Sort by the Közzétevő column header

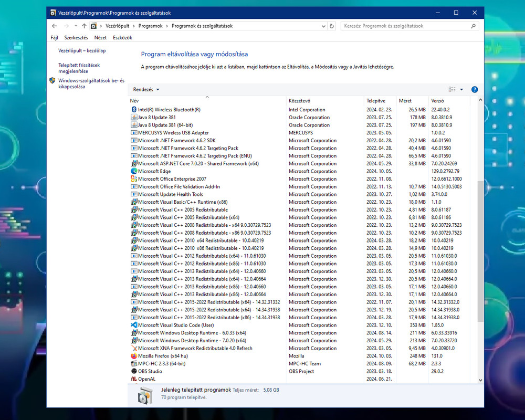point(325,100)
